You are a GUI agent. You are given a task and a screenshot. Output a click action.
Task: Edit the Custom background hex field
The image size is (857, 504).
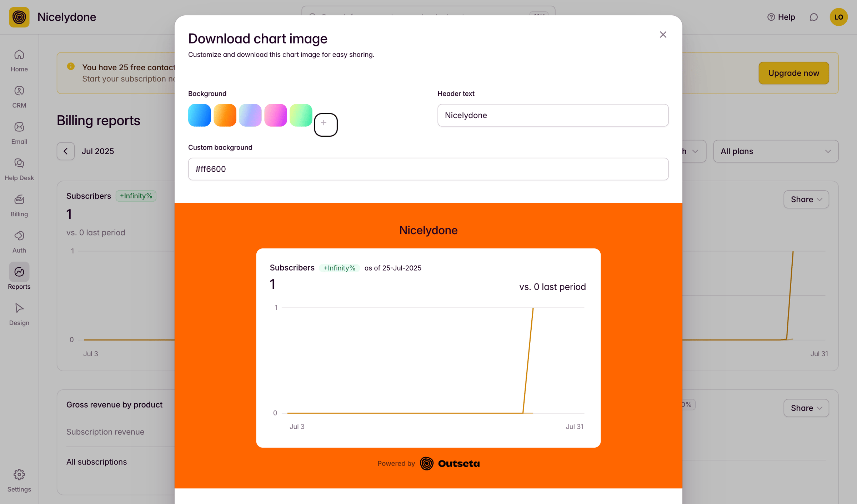coord(428,169)
